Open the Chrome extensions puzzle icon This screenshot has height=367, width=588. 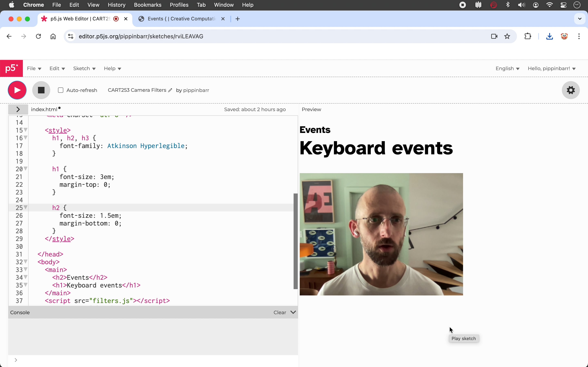[528, 36]
